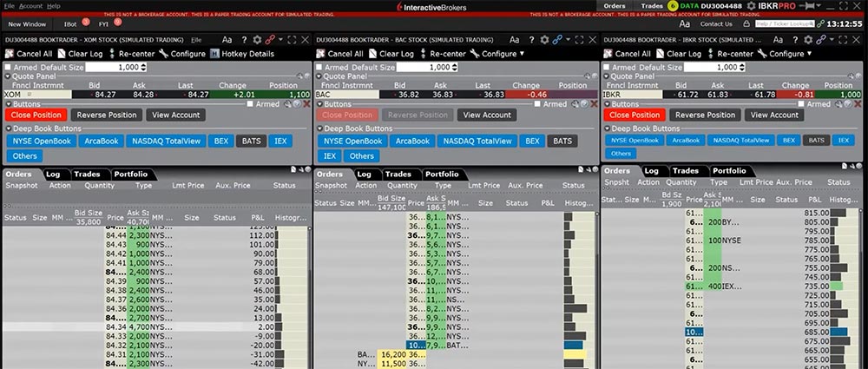Click red X remove icon in XOM Buttons row
The height and width of the screenshot is (369, 868).
(306, 104)
